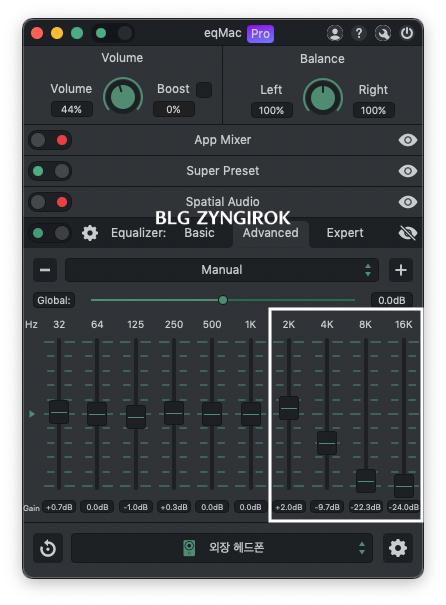Click the reset arrow icon at bottom
The height and width of the screenshot is (605, 446).
(x=48, y=548)
